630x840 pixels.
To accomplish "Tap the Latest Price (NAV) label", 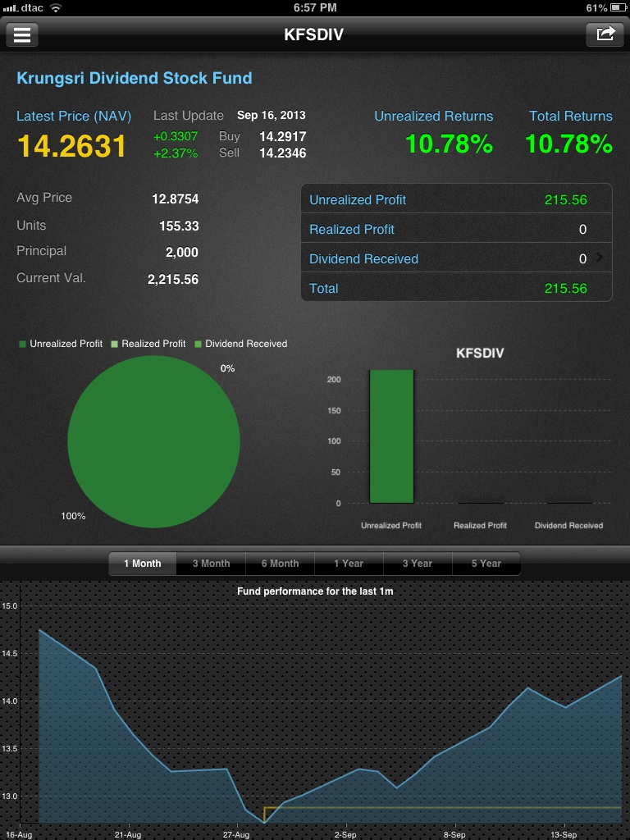I will (74, 116).
